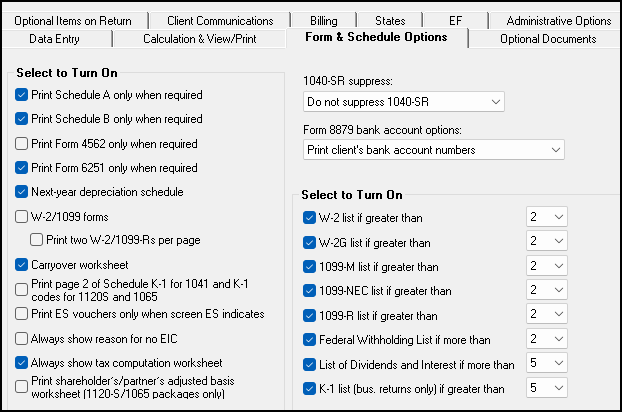Switch to the Data Entry tab
Image resolution: width=622 pixels, height=412 pixels.
56,39
